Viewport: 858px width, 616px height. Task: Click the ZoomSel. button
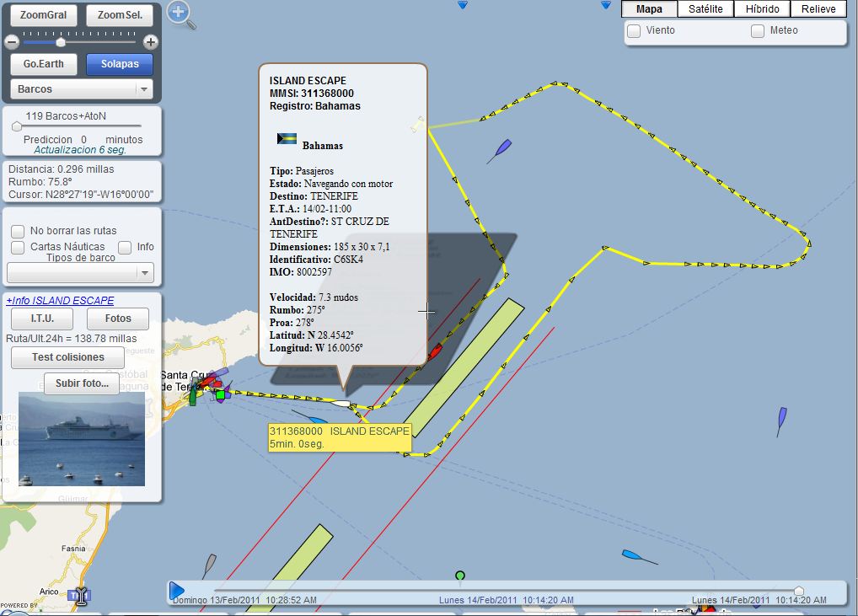[120, 15]
